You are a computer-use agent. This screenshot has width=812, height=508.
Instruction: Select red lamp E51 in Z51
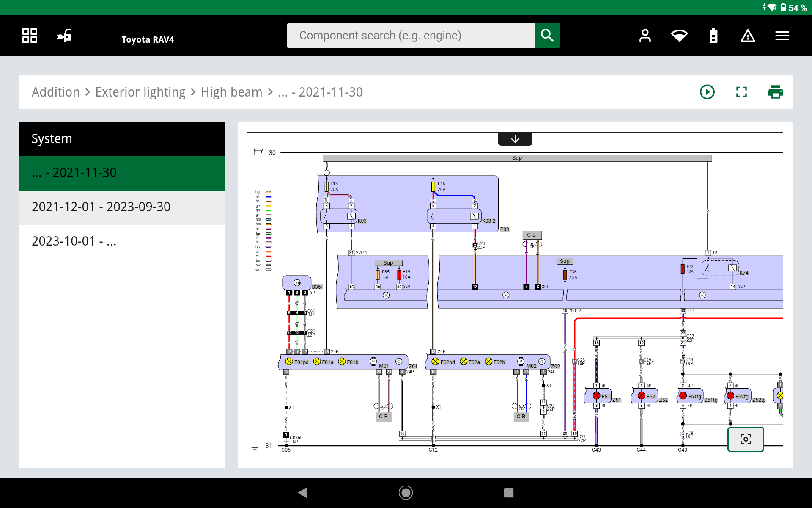(597, 396)
